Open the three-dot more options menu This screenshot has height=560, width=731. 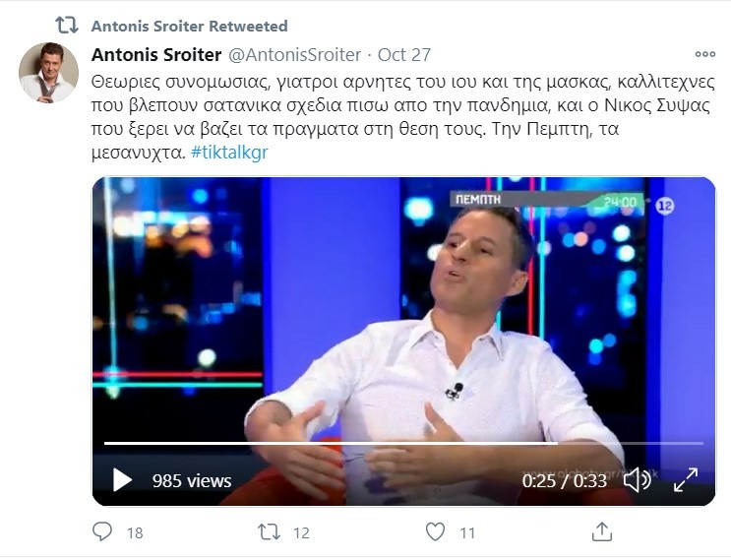tap(704, 55)
